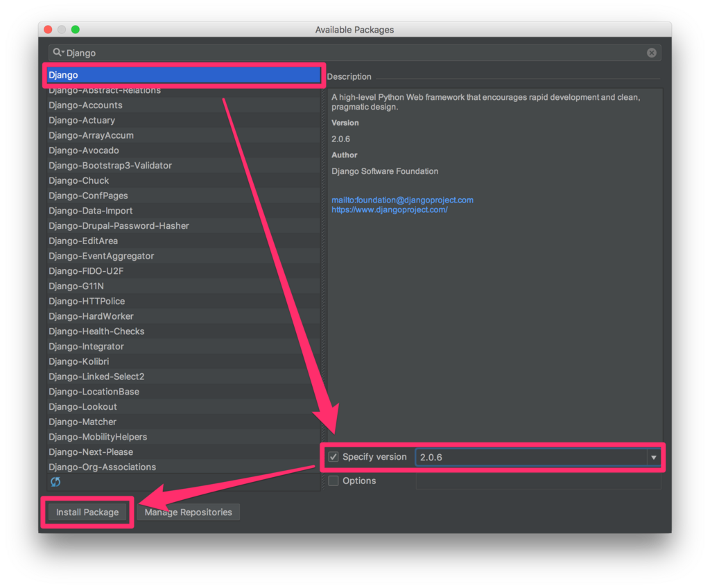The height and width of the screenshot is (588, 710).
Task: Select Django-ConfPages package
Action: coord(183,196)
